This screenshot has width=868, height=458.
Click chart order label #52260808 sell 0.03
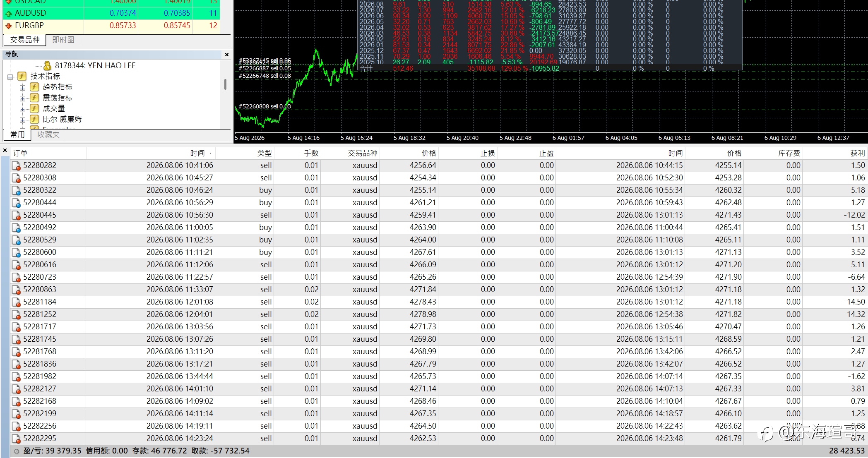[265, 106]
